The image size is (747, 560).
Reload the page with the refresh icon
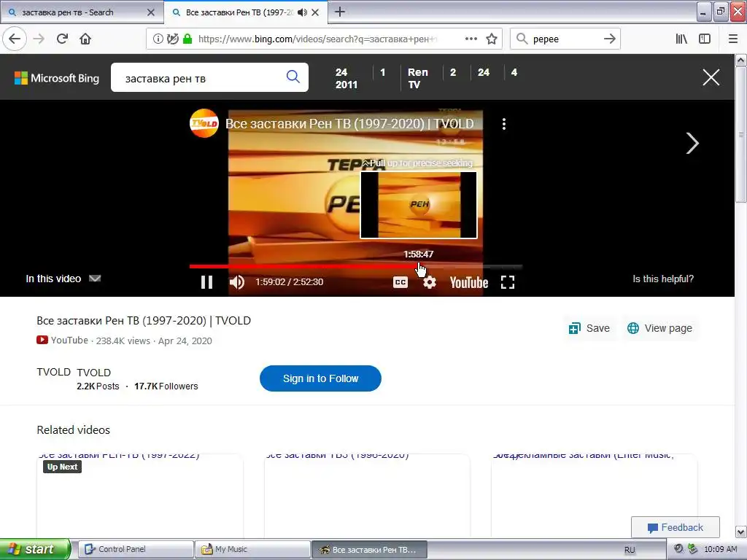[x=62, y=39]
